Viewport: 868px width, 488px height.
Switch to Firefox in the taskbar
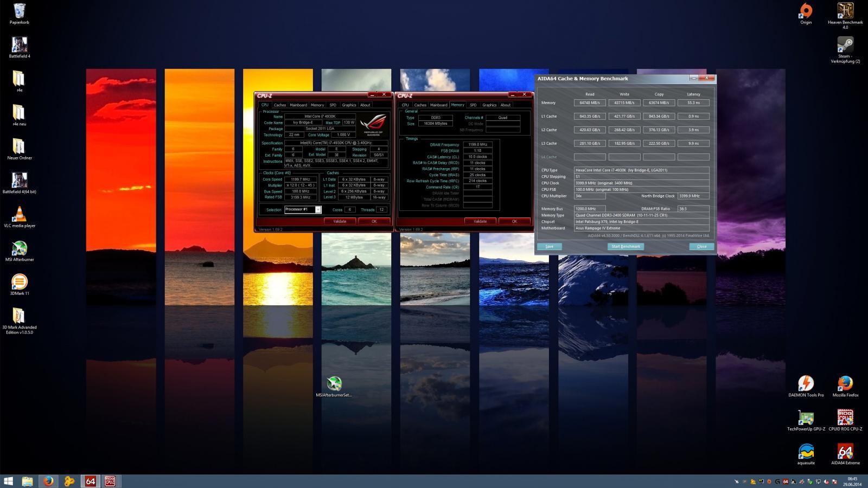tap(48, 481)
